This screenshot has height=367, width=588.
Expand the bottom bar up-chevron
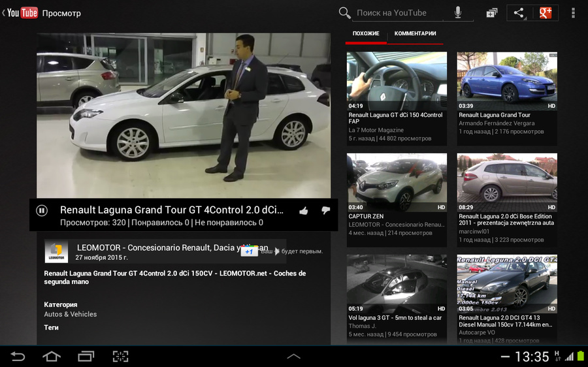tap(293, 357)
